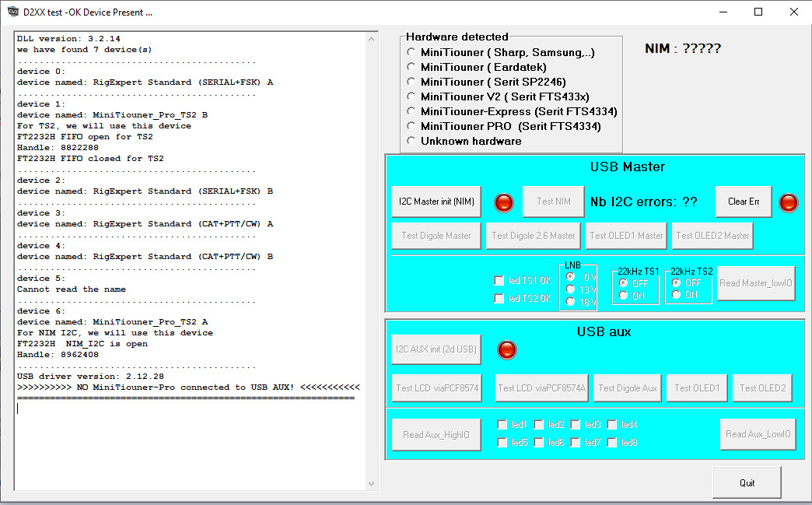Tick the led5 checkbox

point(502,442)
